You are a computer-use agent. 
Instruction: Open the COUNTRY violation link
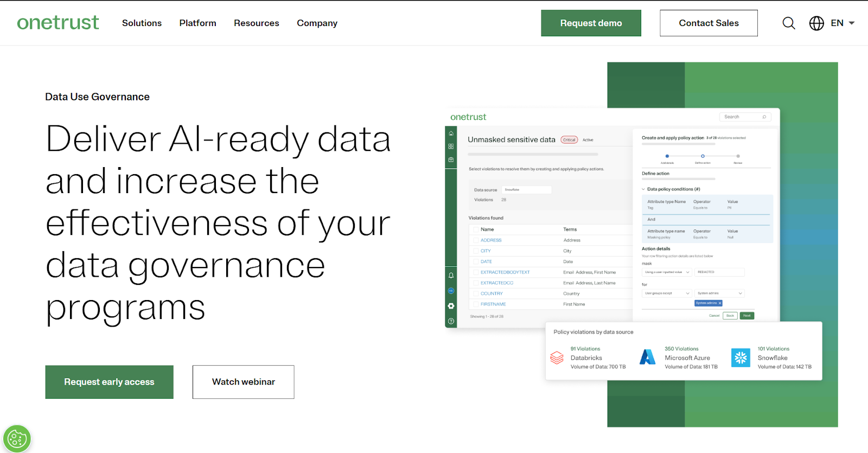pos(492,294)
